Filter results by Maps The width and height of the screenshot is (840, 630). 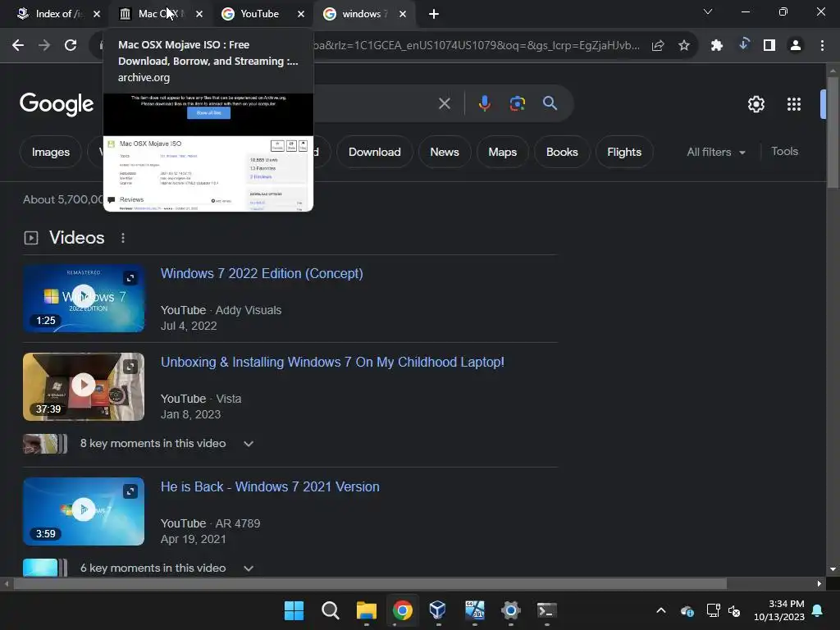503,152
